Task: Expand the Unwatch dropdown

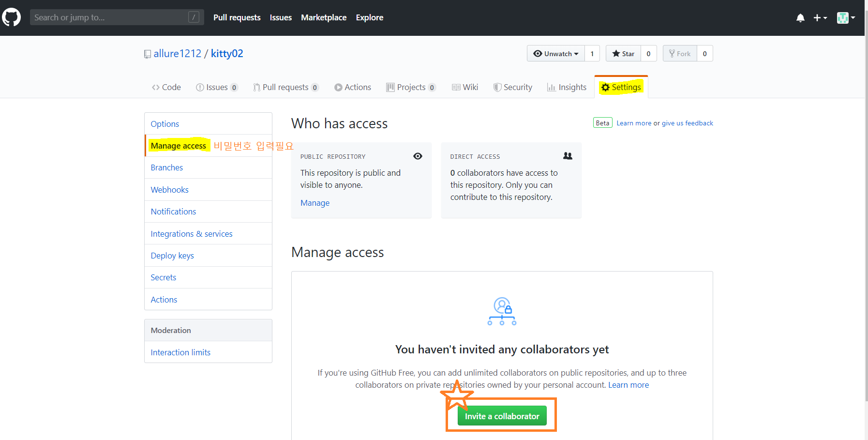Action: point(556,54)
